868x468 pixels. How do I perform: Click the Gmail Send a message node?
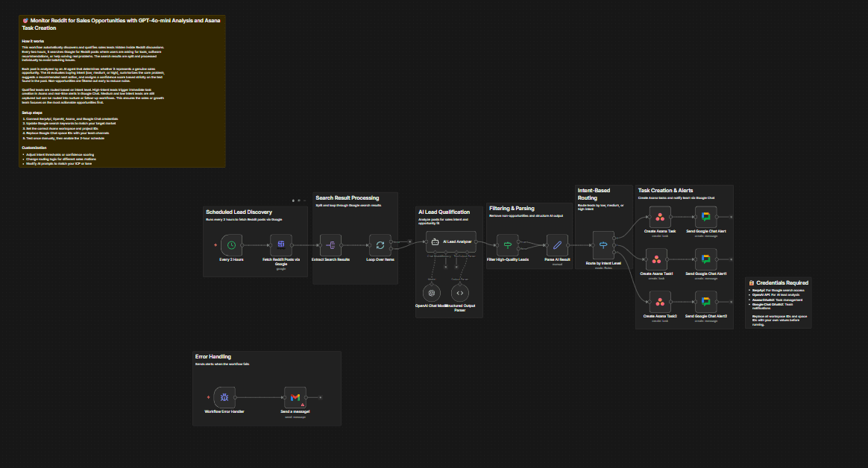[x=295, y=397]
